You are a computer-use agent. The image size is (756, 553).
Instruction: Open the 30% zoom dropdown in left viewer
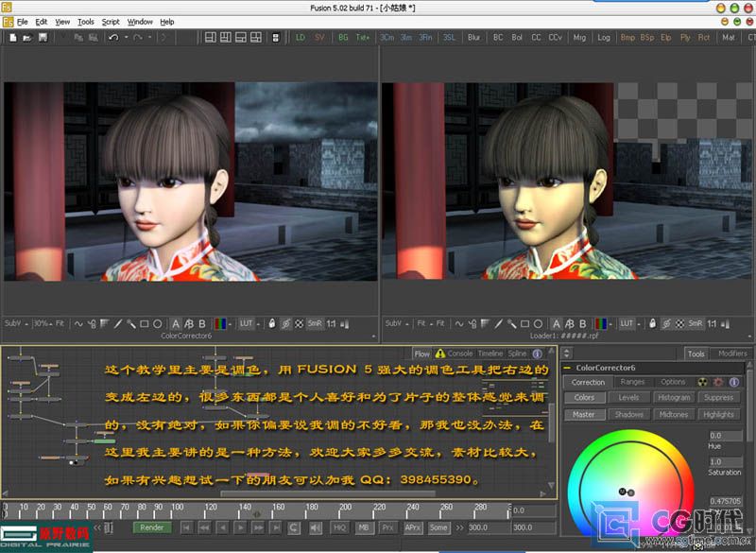[51, 324]
